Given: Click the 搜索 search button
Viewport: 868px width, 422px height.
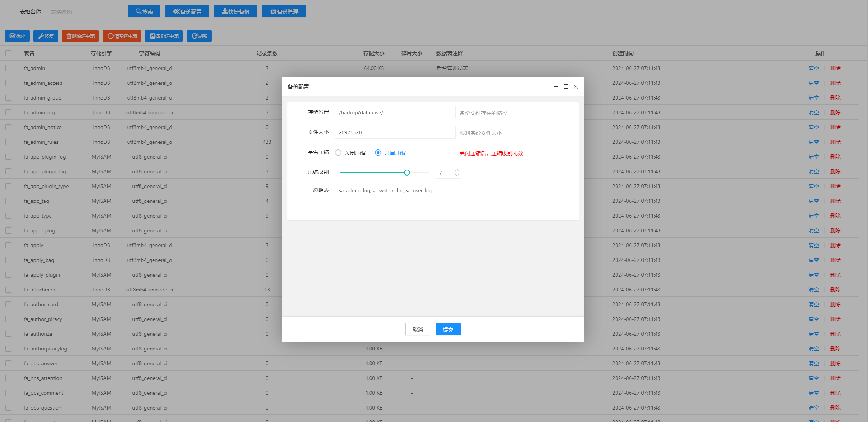Looking at the screenshot, I should 143,11.
